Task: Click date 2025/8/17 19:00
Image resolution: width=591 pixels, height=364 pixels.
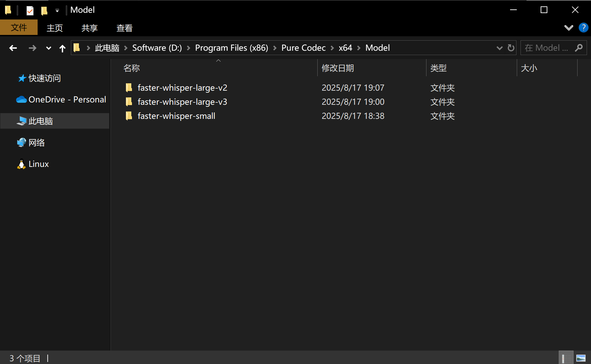Action: click(x=353, y=102)
